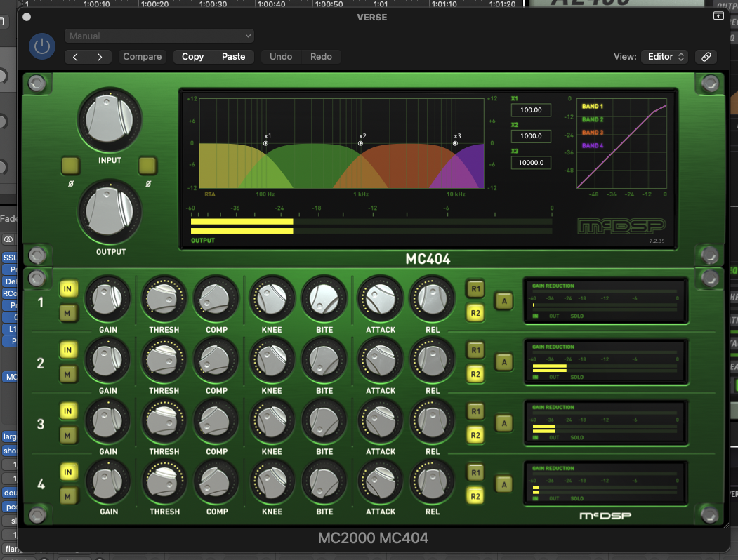The height and width of the screenshot is (560, 738).
Task: Open the View Editor dropdown
Action: (x=664, y=56)
